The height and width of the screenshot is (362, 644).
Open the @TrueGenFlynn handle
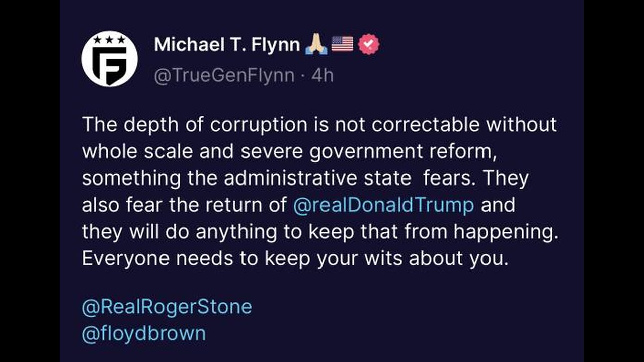click(224, 75)
